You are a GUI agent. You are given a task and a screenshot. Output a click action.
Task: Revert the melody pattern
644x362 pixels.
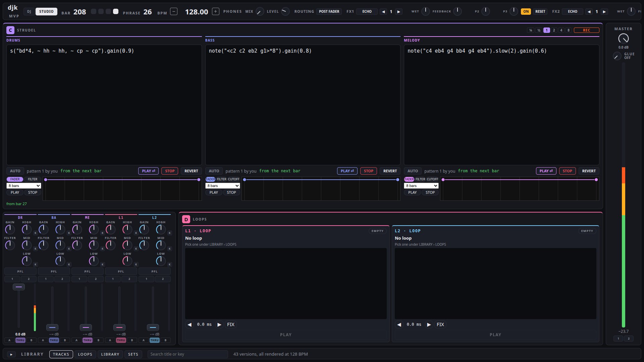589,171
